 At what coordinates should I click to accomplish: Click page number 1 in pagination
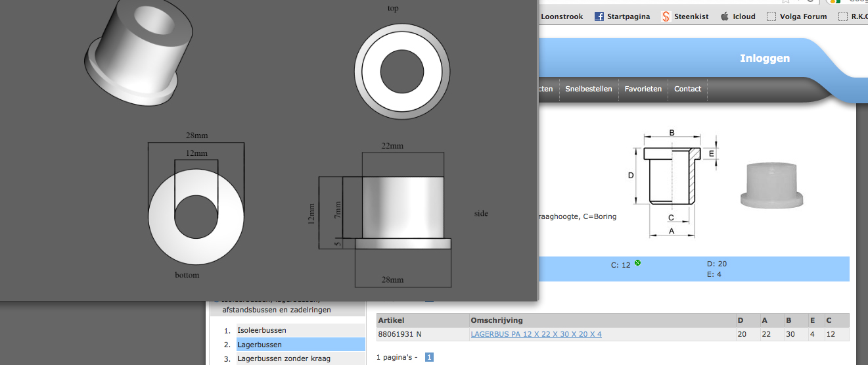point(429,357)
